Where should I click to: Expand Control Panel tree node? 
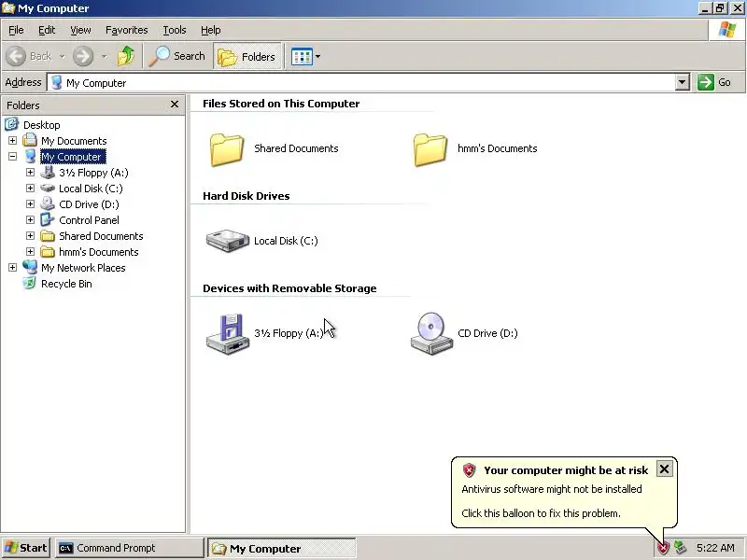(x=30, y=219)
